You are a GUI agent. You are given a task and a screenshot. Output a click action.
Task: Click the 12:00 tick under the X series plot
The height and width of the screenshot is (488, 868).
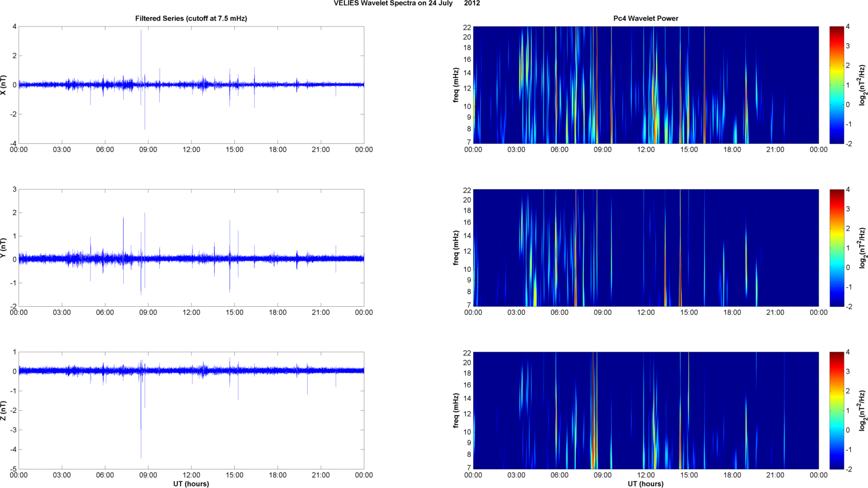click(x=191, y=150)
